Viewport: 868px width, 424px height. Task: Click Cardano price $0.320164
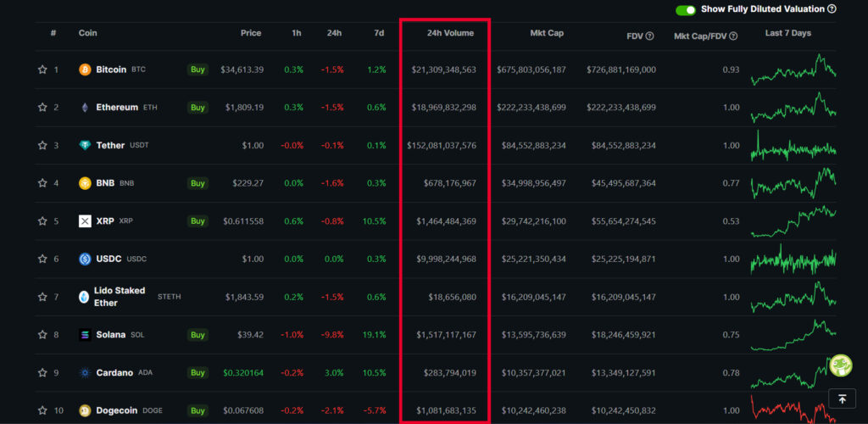click(x=243, y=373)
